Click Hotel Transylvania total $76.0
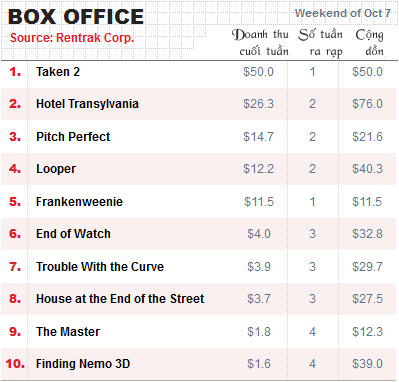 [x=367, y=104]
